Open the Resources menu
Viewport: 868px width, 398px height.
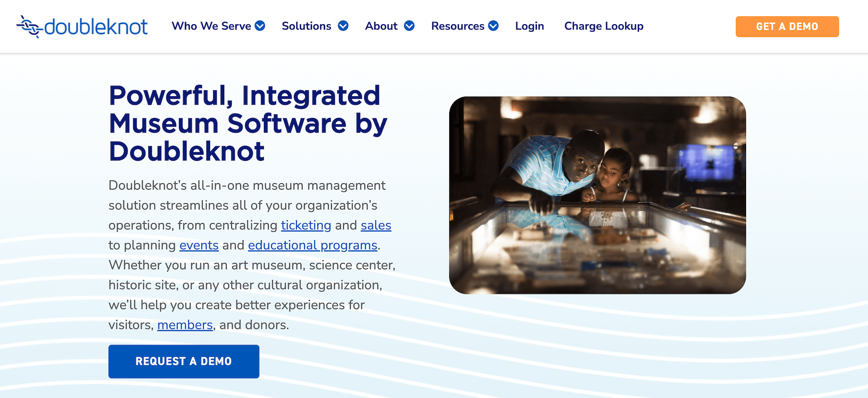point(458,26)
